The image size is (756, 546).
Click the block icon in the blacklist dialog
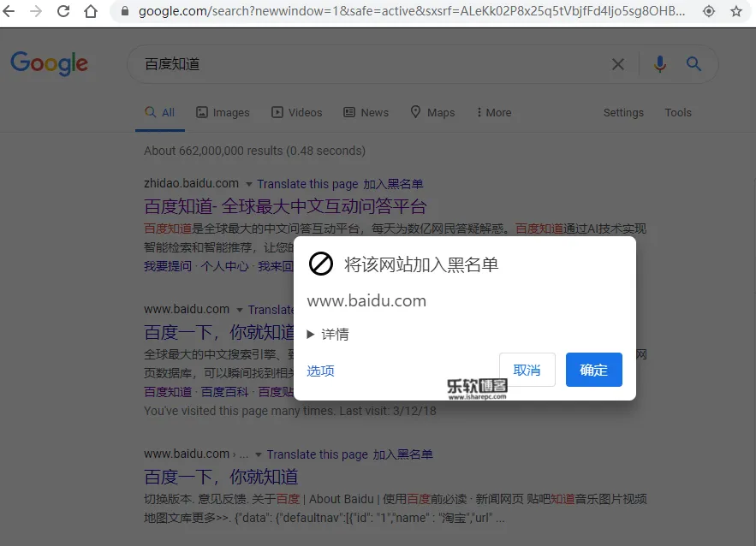(x=320, y=264)
